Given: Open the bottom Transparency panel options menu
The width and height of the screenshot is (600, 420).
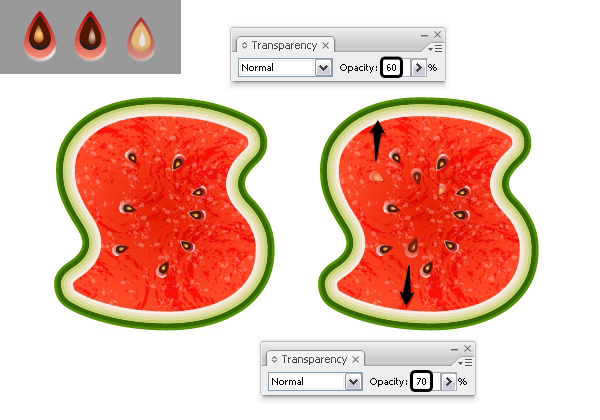Looking at the screenshot, I should pos(466,362).
